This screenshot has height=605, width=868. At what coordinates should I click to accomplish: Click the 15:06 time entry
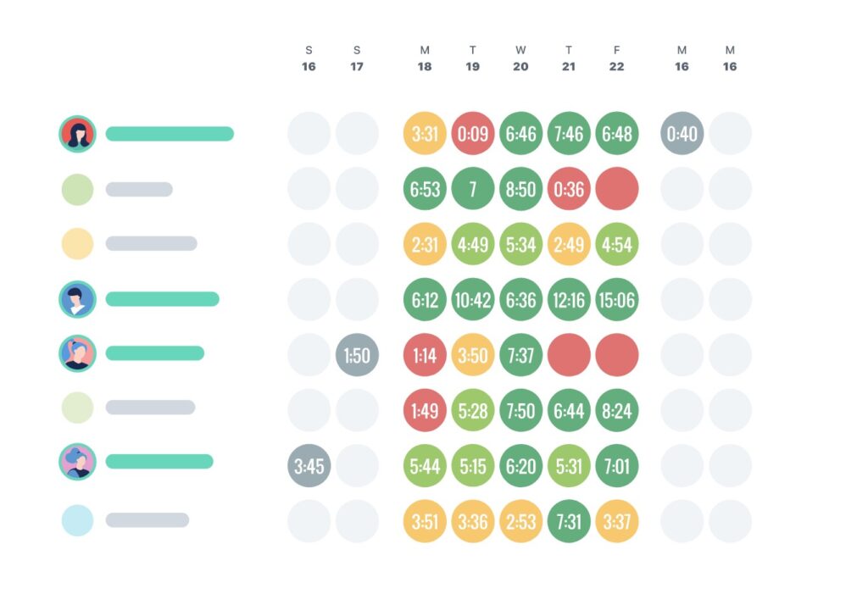(617, 300)
